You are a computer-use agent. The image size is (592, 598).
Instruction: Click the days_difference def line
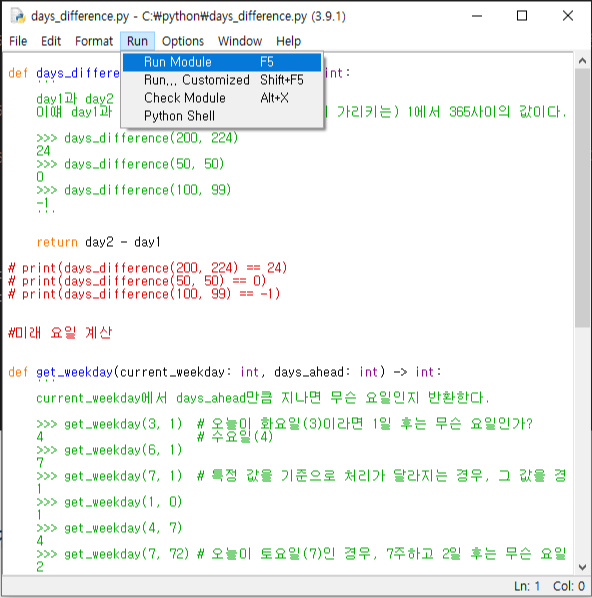(x=64, y=73)
